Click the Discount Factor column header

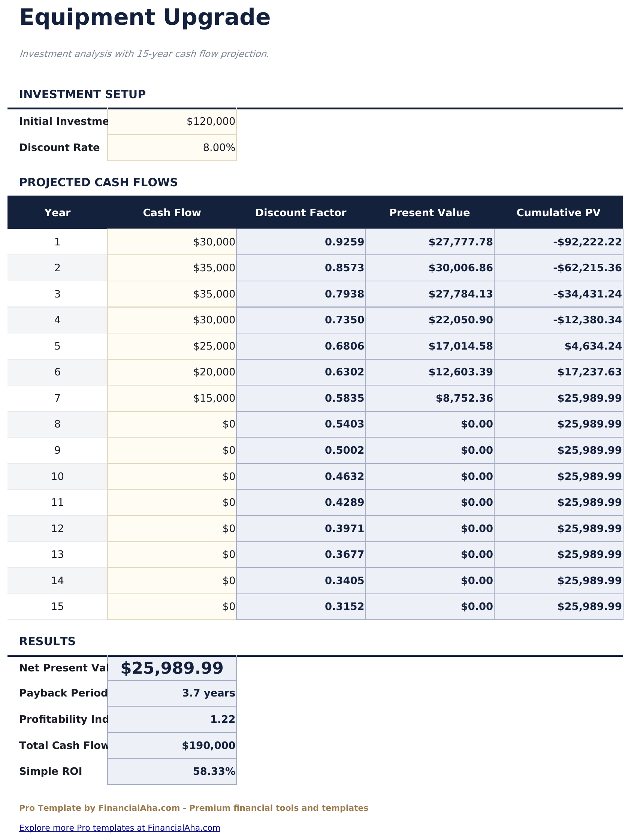coord(300,213)
